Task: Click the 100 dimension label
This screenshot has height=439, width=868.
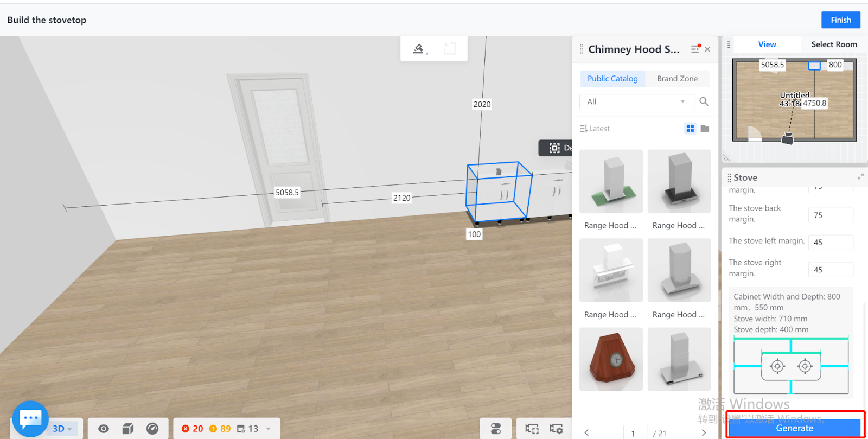Action: [474, 234]
